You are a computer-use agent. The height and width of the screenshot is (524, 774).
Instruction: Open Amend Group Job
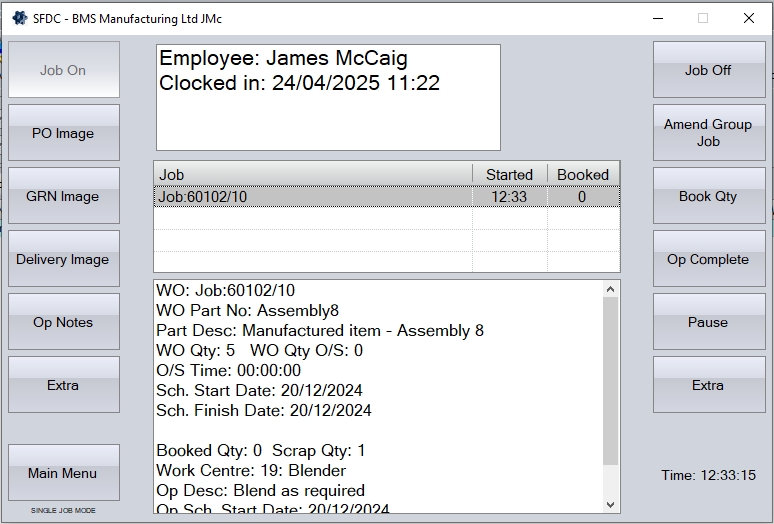[x=708, y=133]
